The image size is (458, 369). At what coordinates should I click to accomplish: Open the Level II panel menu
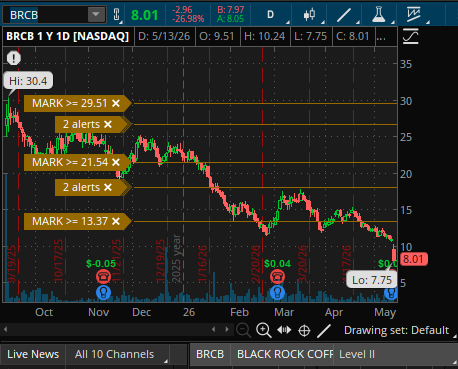point(396,354)
